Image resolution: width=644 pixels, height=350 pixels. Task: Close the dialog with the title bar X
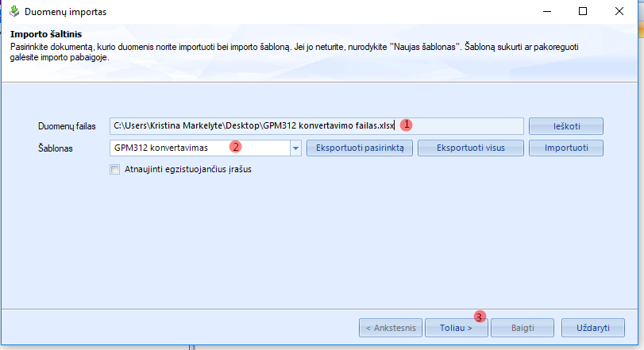click(x=620, y=13)
